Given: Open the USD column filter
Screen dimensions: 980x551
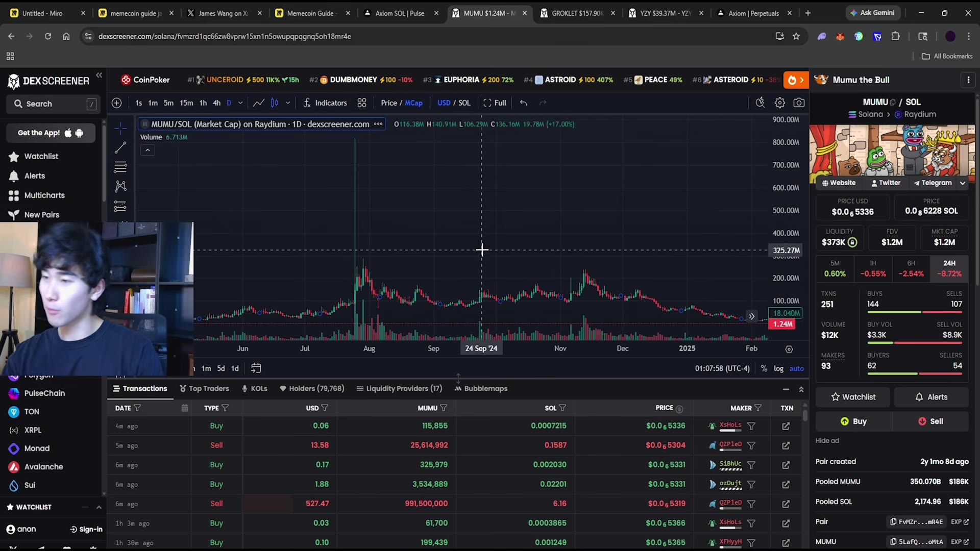Looking at the screenshot, I should (x=325, y=408).
